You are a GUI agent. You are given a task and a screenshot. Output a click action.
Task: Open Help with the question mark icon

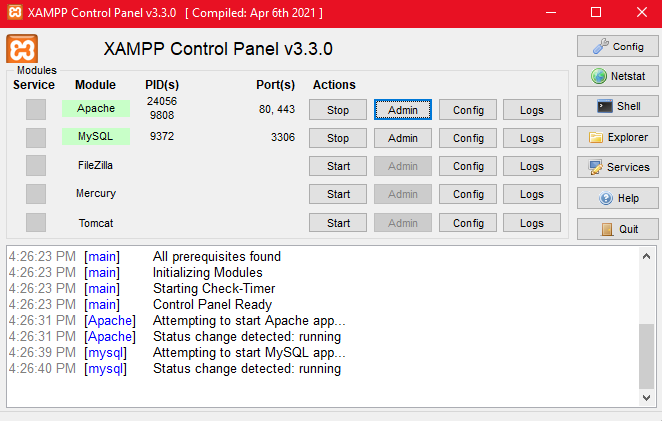coord(618,198)
